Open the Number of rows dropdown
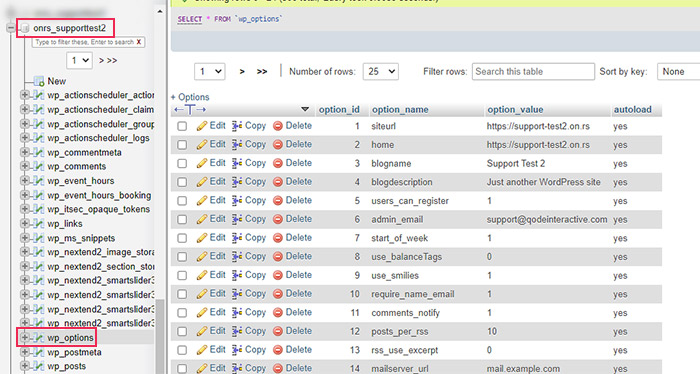 tap(380, 71)
